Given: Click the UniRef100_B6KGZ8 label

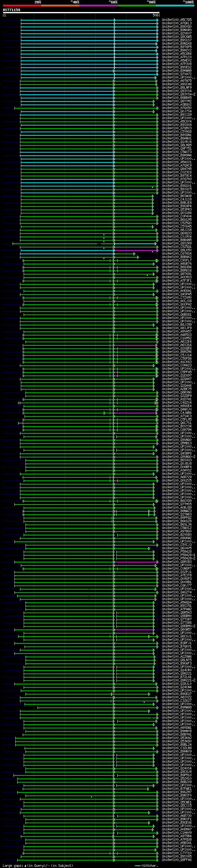Looking at the screenshot, I should [177, 521].
